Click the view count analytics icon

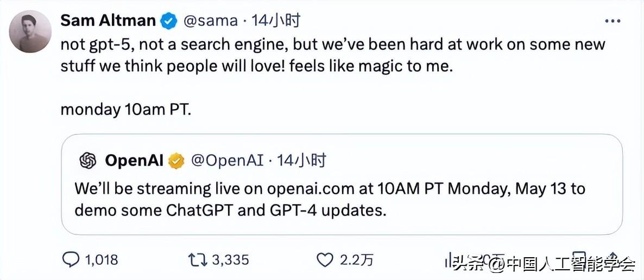[450, 260]
